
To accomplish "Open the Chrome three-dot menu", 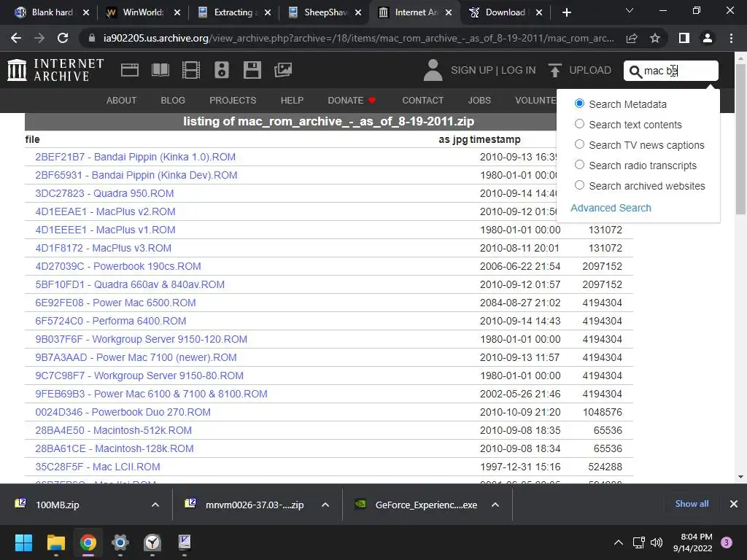I will pyautogui.click(x=731, y=38).
